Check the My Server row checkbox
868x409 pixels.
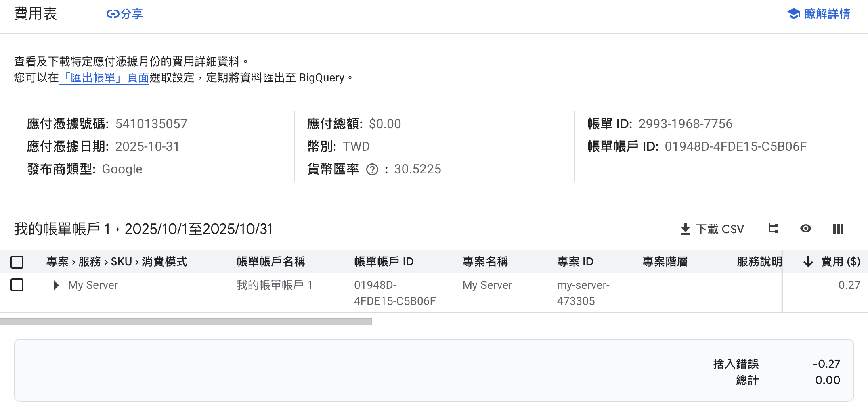pos(17,285)
